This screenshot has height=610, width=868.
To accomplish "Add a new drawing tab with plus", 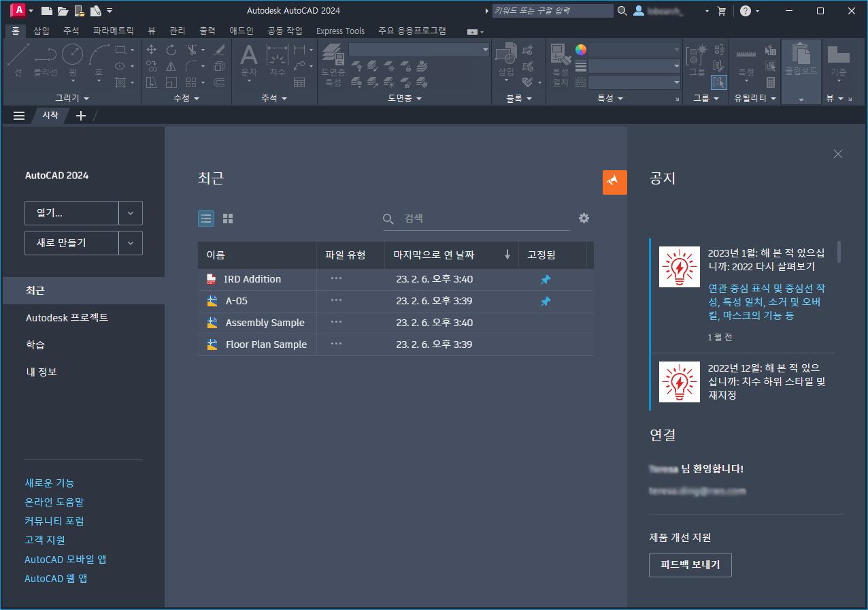I will point(80,116).
